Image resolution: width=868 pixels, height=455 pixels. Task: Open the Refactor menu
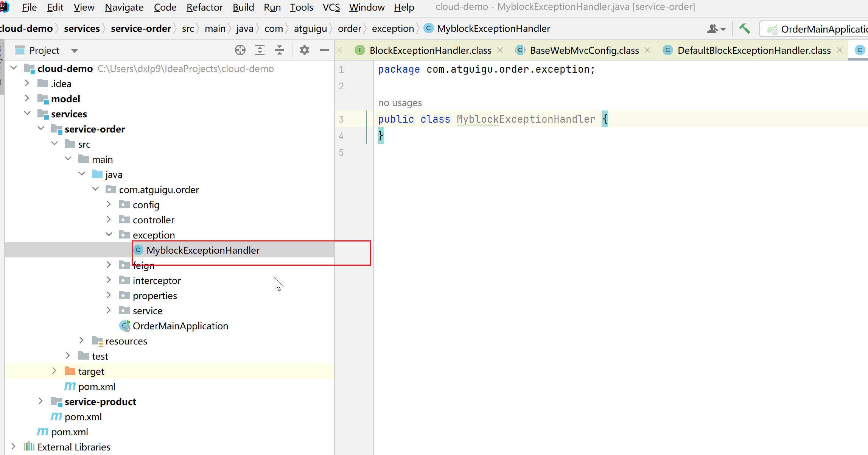[204, 7]
